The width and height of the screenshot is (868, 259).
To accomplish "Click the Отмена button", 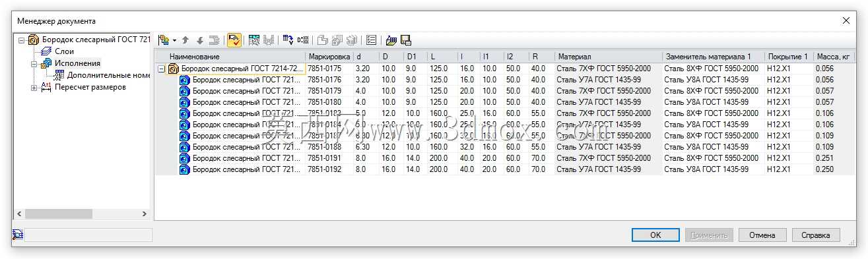I will pos(762,235).
